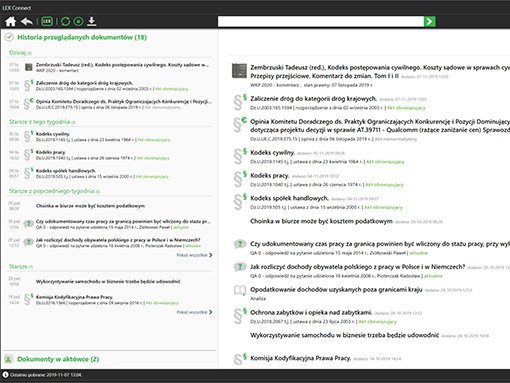Click the refresh circular arrows icon

65,22
